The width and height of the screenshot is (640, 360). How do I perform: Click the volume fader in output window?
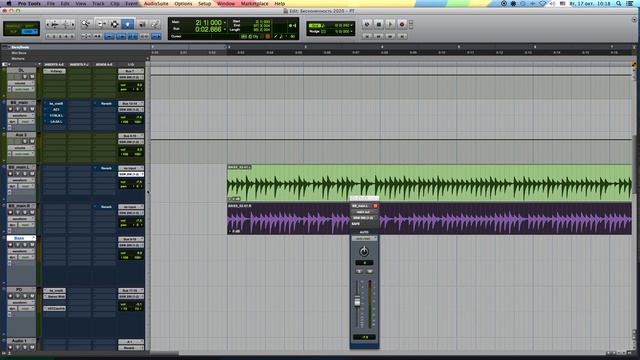(x=357, y=302)
